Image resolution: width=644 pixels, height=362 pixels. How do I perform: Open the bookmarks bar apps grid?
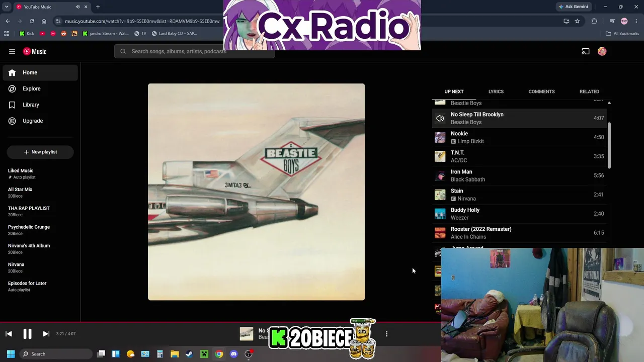[x=7, y=34]
